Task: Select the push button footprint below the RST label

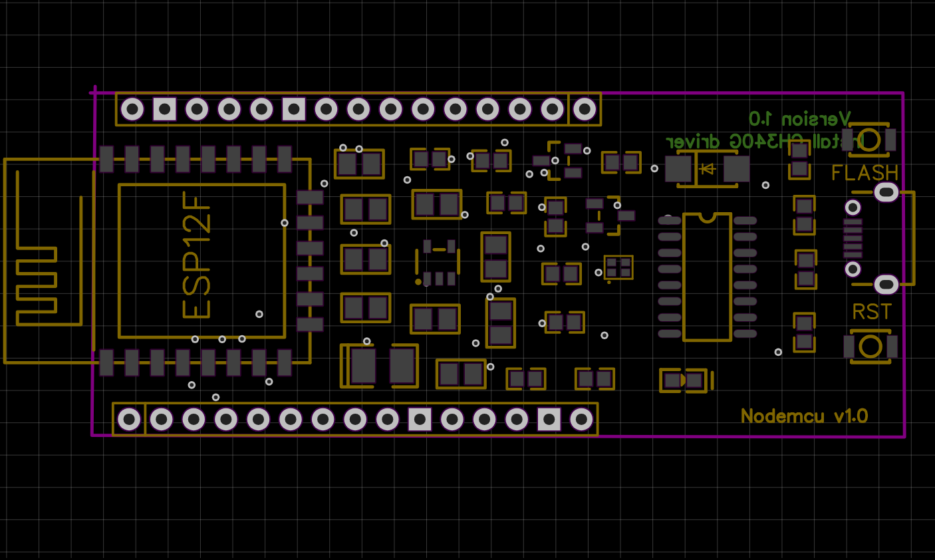Action: 870,347
